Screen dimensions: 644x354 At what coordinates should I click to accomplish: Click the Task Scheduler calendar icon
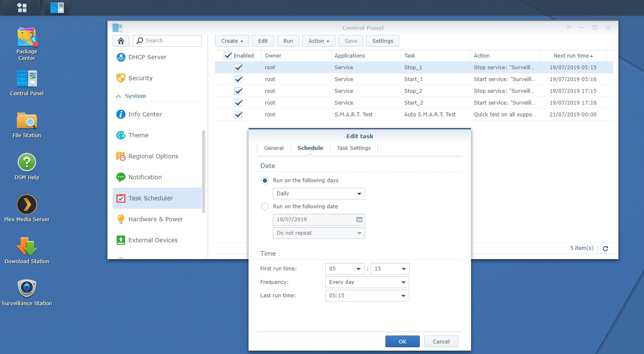point(121,198)
